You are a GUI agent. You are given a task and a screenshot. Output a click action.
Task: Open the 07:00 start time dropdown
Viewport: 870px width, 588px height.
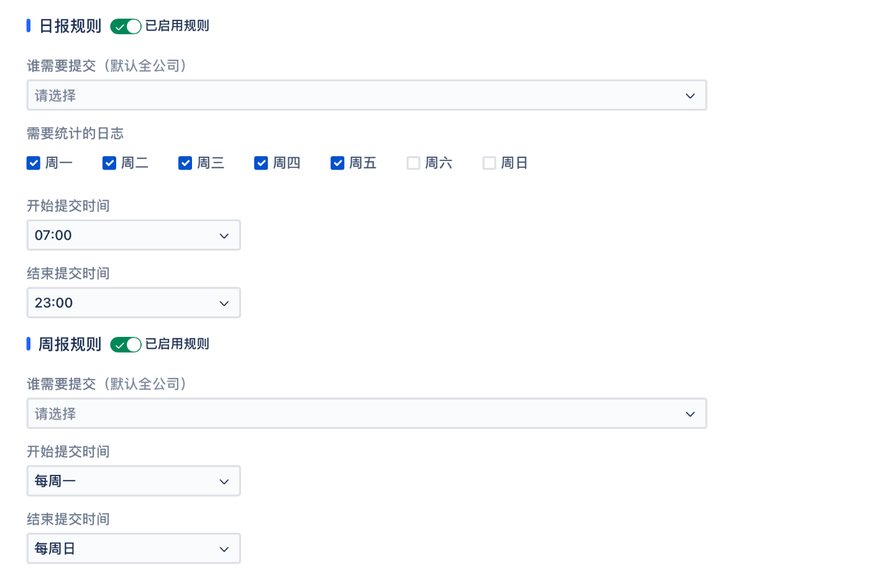pos(134,235)
